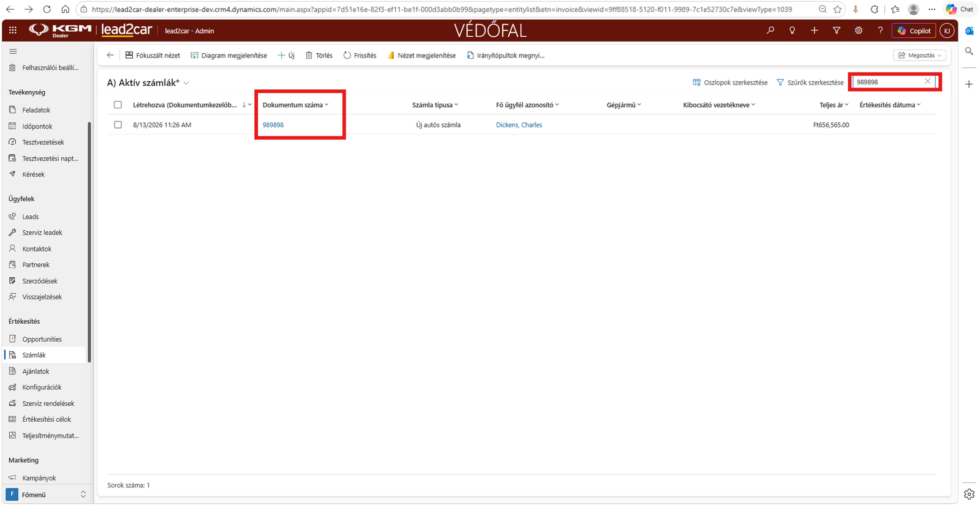Click the plus quick-create icon in header
This screenshot has width=980, height=505.
[815, 30]
